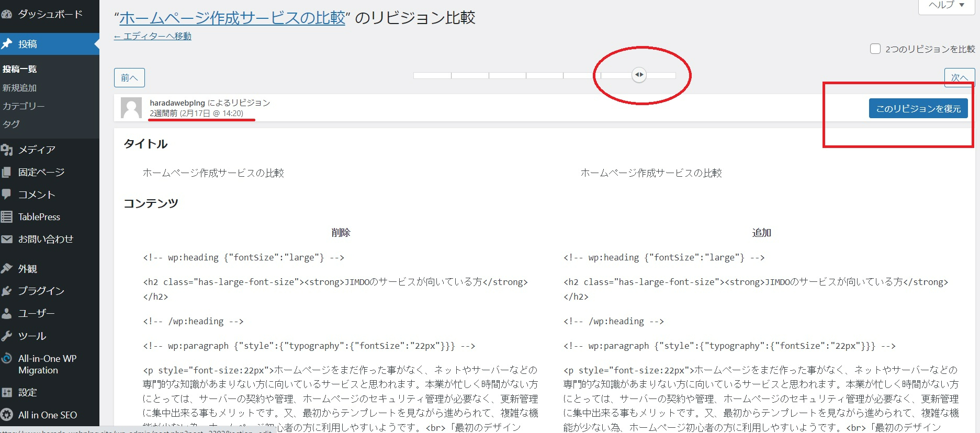Click the Tools (ツール) wrench icon
This screenshot has height=433, width=980.
tap(6, 336)
